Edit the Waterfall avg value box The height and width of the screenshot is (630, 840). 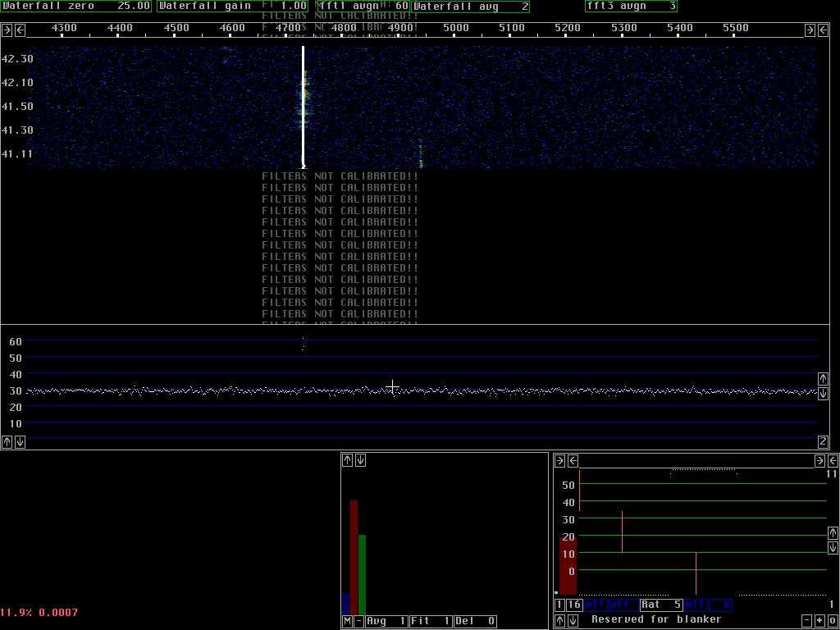(470, 7)
